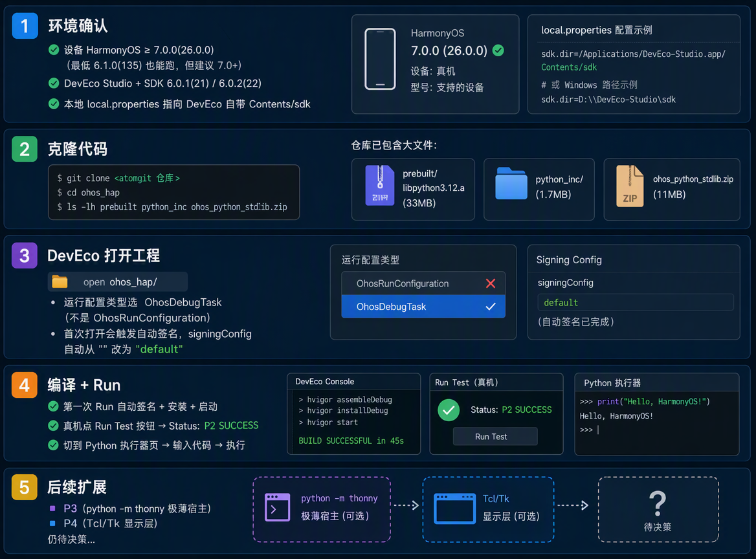Click BUILD SUCCESSFUL in 45s message
The image size is (756, 559).
pos(351,441)
